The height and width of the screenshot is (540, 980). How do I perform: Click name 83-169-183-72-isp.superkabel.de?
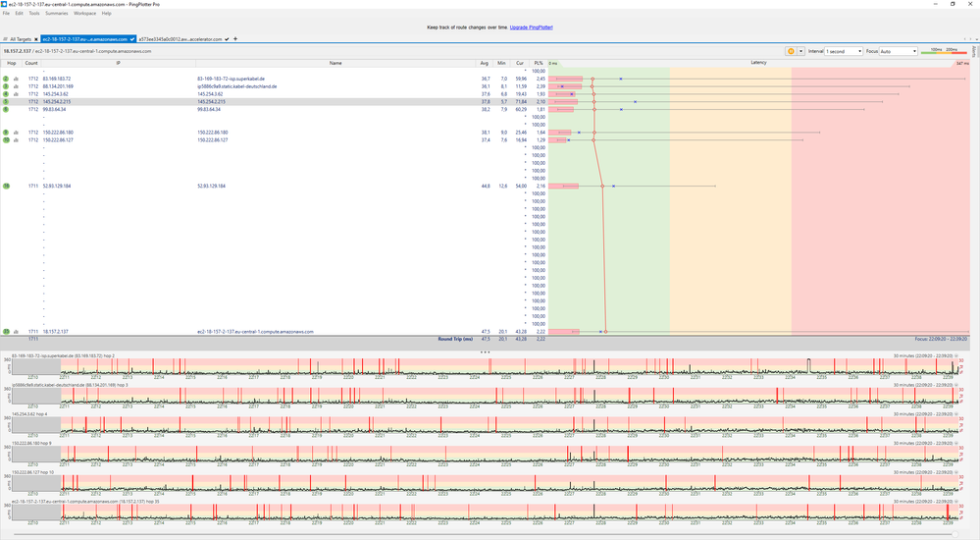pyautogui.click(x=231, y=79)
